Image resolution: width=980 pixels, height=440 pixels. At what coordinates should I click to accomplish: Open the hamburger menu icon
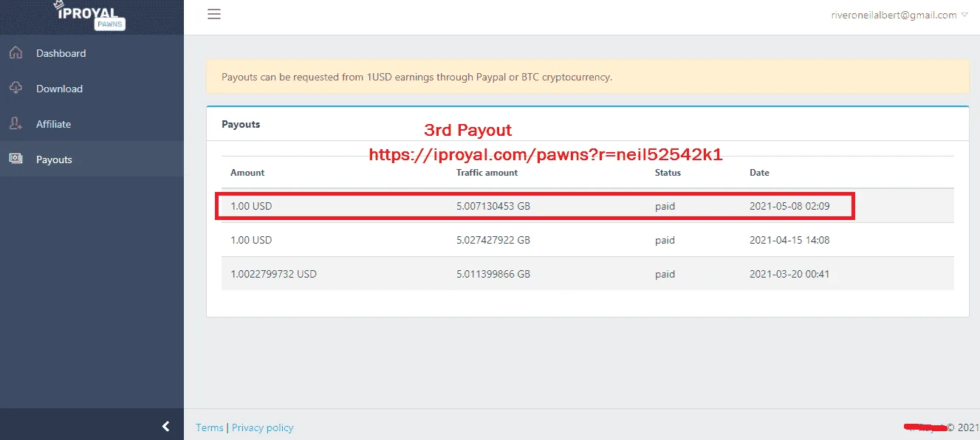[x=214, y=14]
